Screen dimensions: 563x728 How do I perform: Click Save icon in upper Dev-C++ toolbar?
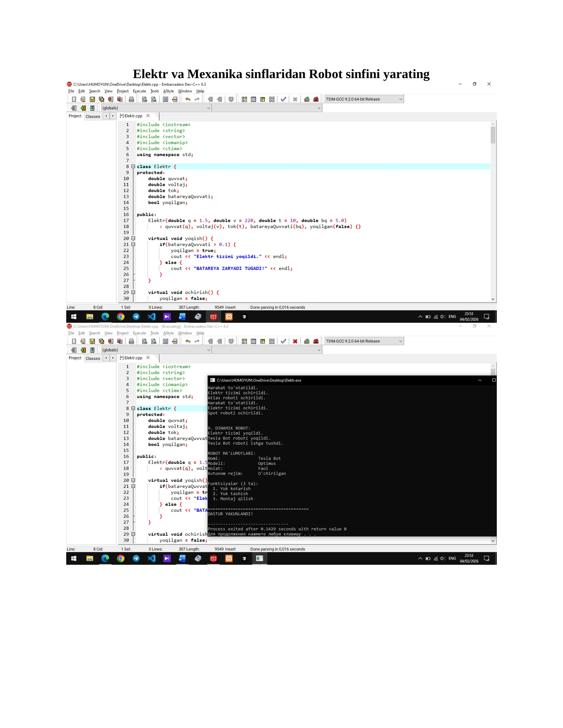92,99
